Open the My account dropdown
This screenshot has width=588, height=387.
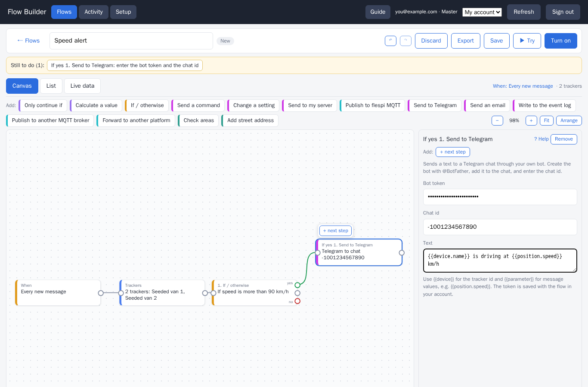482,12
